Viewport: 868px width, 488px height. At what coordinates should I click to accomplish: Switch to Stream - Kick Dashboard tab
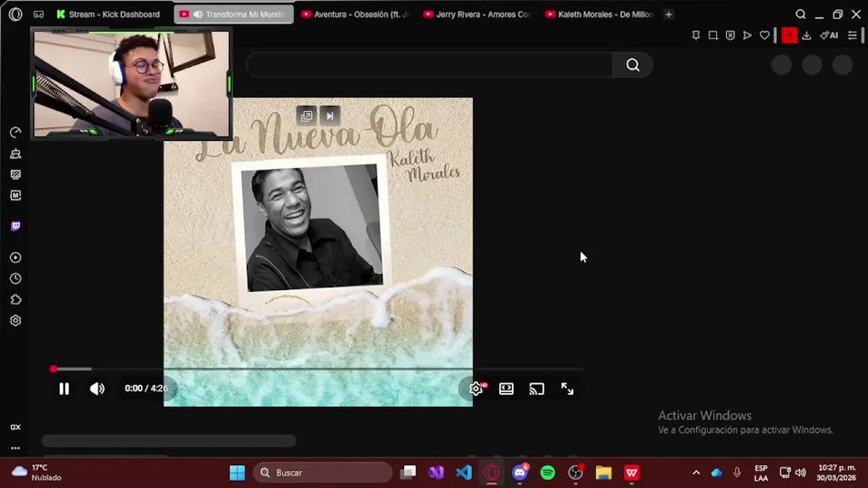click(108, 14)
